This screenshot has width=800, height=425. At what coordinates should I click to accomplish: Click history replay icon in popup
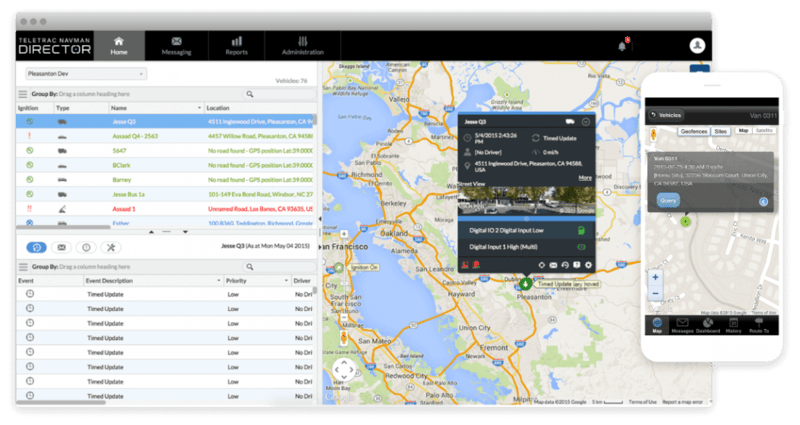pos(565,265)
